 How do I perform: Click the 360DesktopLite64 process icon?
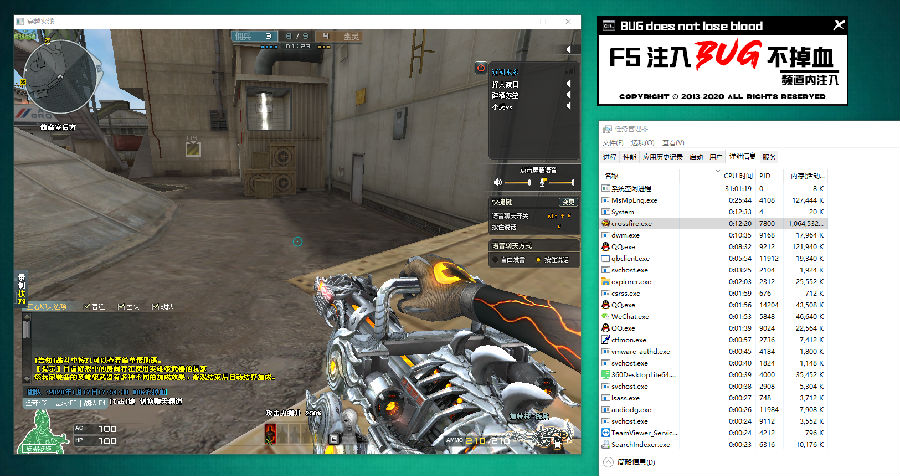(x=605, y=374)
